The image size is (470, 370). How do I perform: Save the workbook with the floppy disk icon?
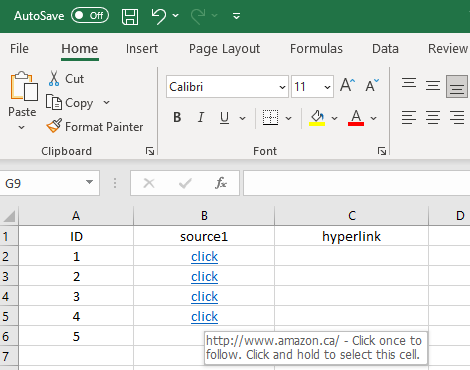[130, 16]
